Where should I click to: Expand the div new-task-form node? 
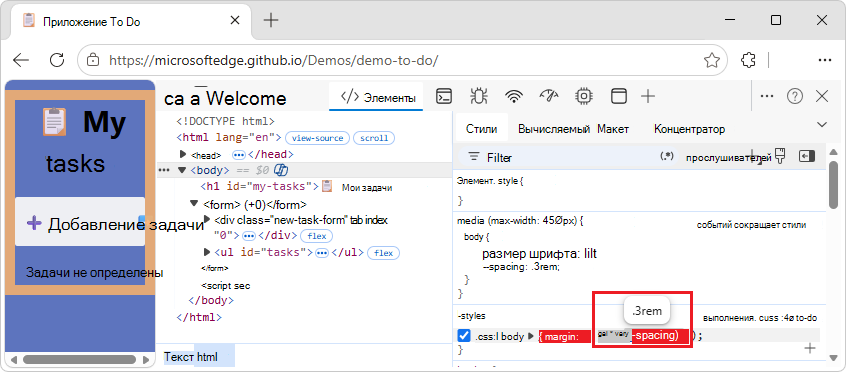coord(207,220)
